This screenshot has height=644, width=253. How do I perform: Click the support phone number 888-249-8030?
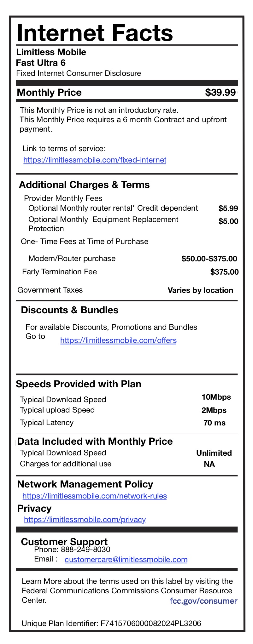(x=85, y=550)
